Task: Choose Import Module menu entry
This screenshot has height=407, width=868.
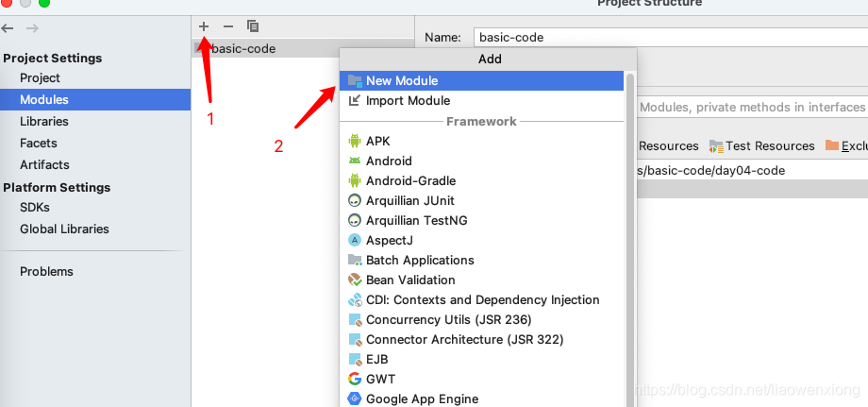Action: pos(481,101)
